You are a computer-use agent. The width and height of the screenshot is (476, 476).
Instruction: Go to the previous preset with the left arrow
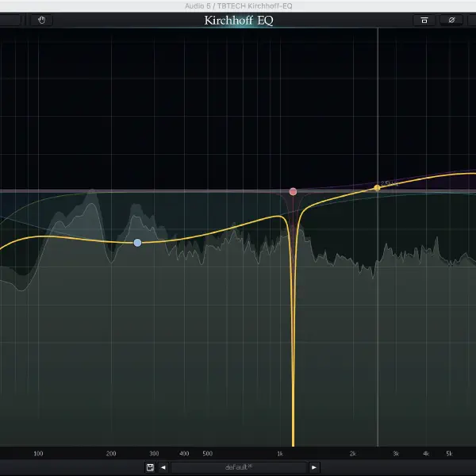click(163, 467)
